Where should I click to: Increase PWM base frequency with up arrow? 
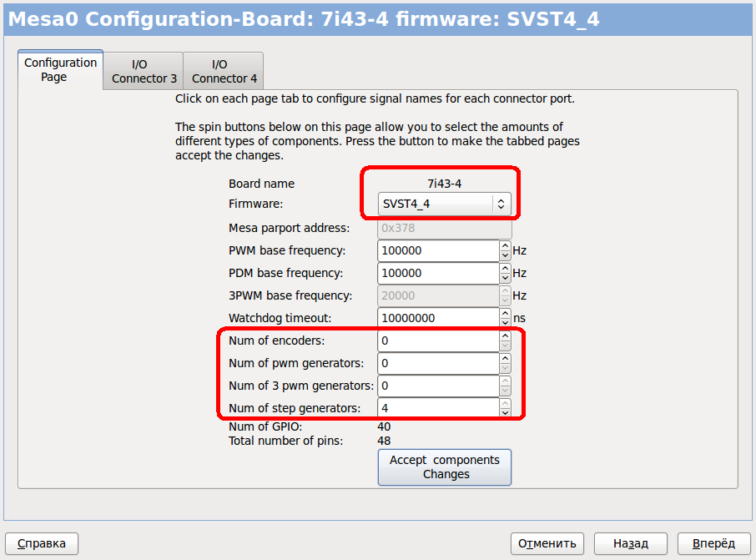(505, 245)
